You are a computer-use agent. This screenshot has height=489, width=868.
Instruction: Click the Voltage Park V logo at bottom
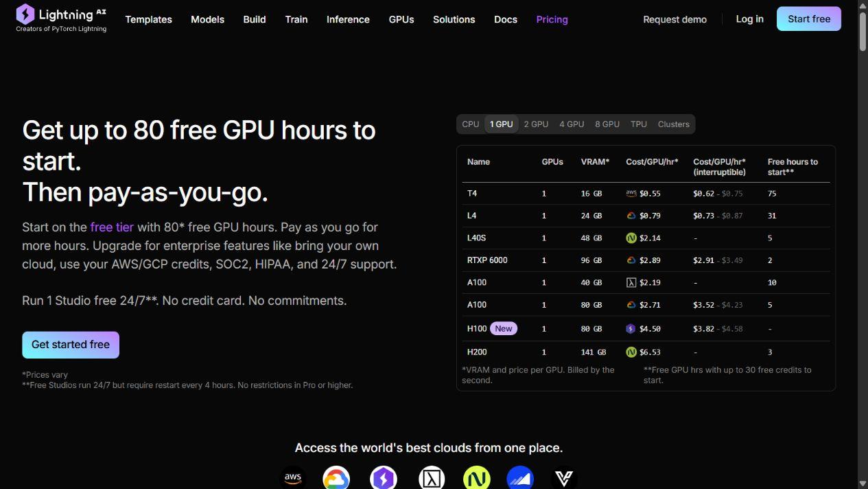[x=564, y=477]
